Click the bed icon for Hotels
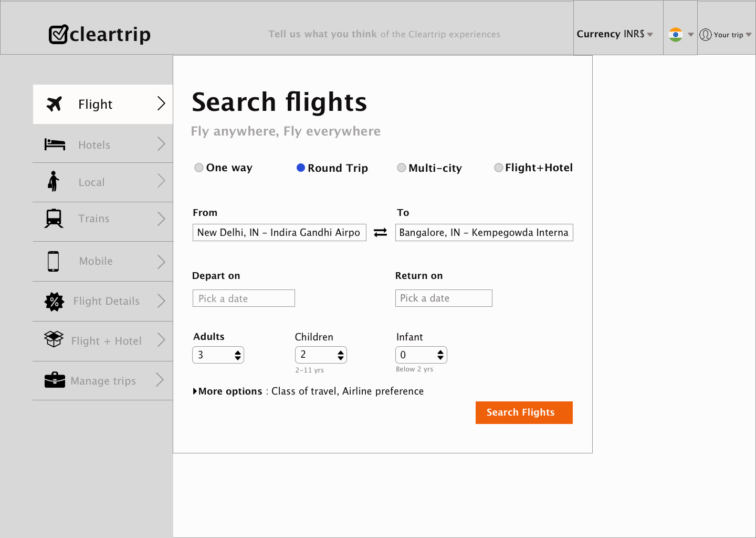The image size is (756, 538). pyautogui.click(x=55, y=144)
